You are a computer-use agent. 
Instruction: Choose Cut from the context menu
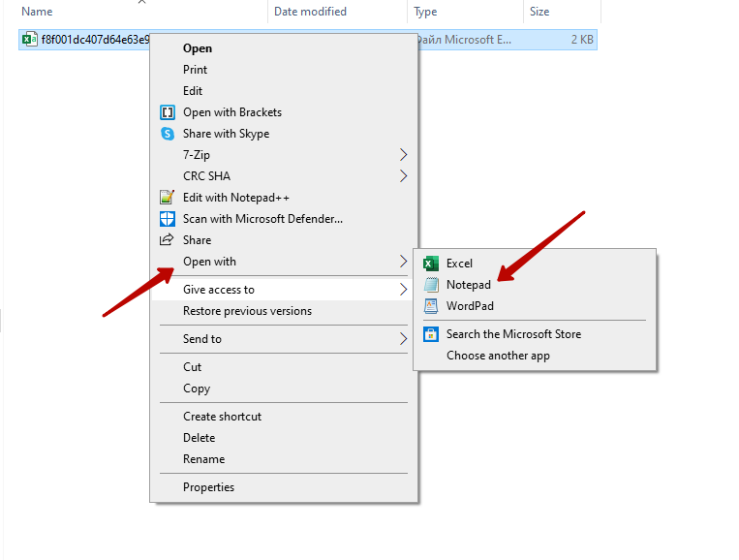[x=284, y=367]
